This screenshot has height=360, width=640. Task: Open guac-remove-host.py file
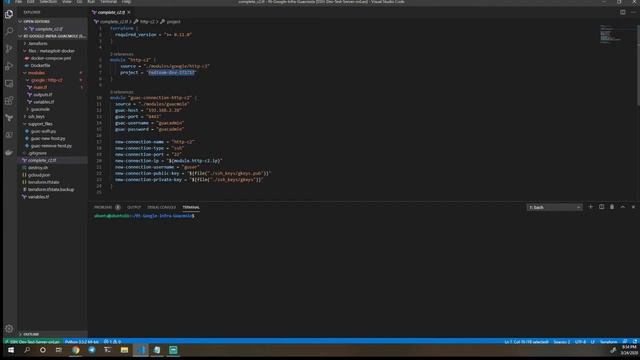pos(51,146)
